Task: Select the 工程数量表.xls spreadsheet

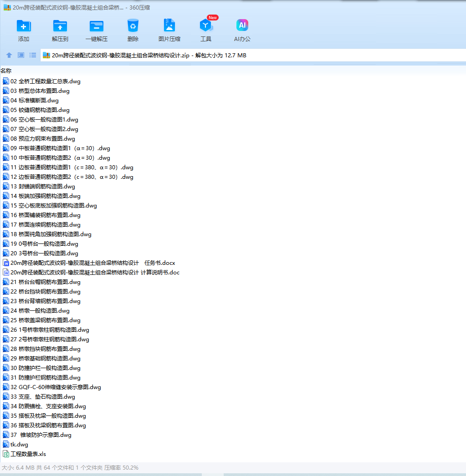Action: point(24,454)
